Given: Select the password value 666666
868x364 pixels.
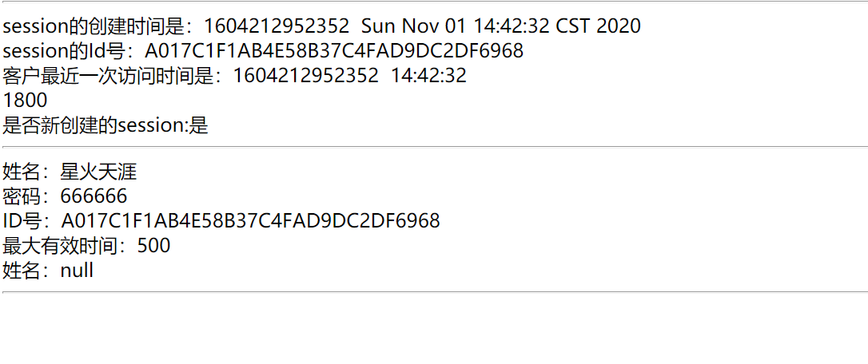Looking at the screenshot, I should 94,196.
